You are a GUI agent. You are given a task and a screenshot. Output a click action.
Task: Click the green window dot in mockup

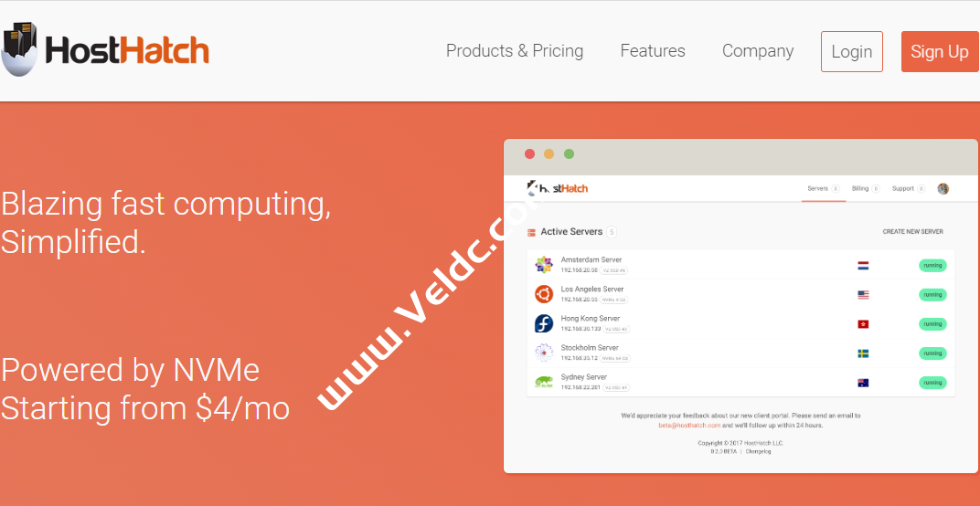[x=569, y=153]
